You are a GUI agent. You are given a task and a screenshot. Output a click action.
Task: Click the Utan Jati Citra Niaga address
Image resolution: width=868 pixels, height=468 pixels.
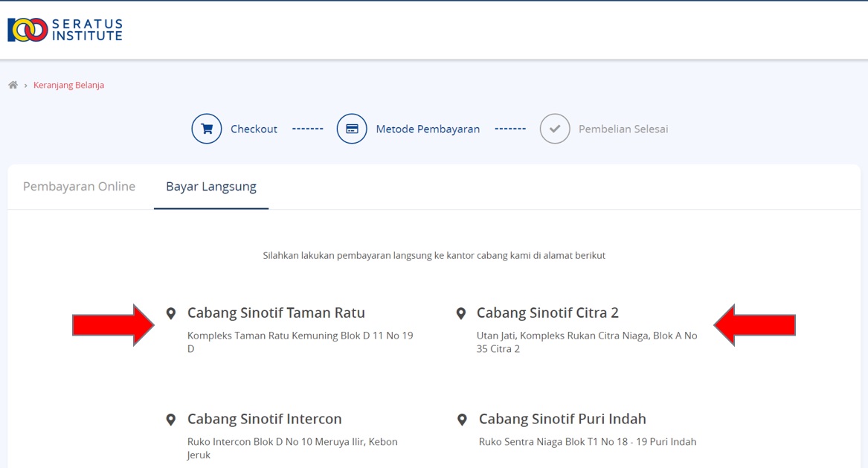tap(587, 342)
